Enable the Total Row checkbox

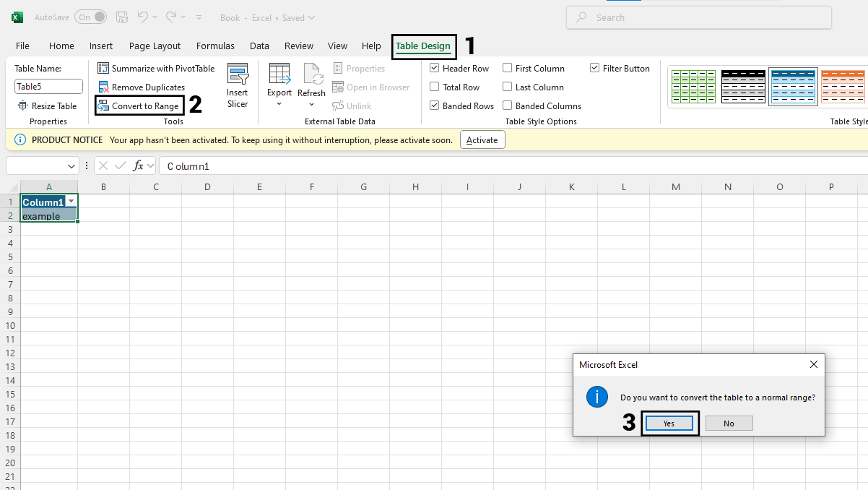click(435, 87)
